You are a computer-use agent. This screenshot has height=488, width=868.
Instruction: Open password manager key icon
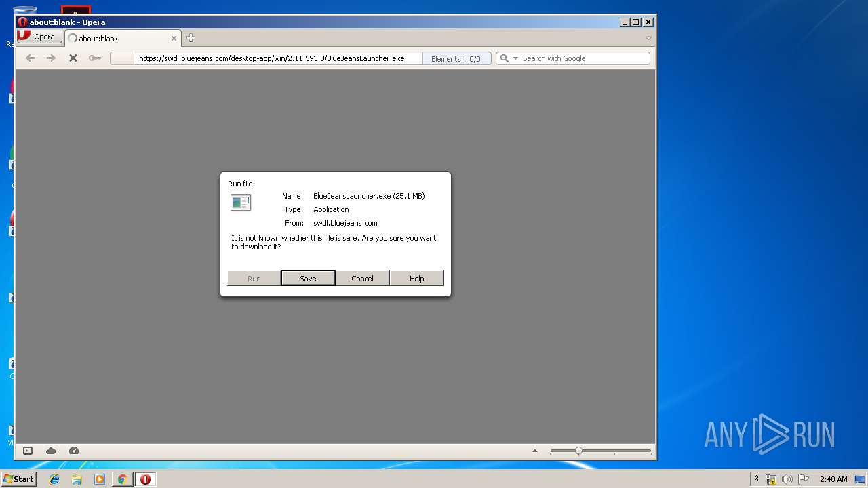95,58
